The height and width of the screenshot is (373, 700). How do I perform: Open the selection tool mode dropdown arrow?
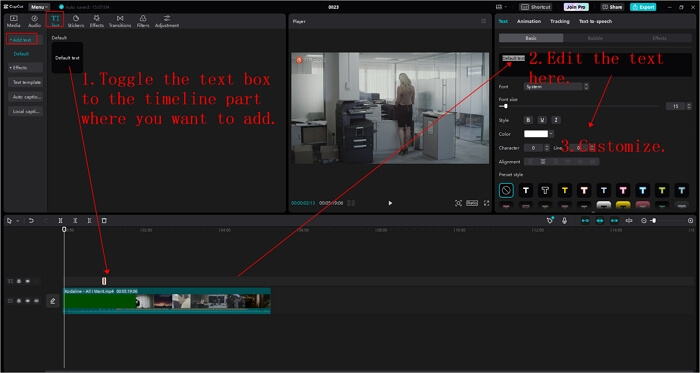click(17, 221)
